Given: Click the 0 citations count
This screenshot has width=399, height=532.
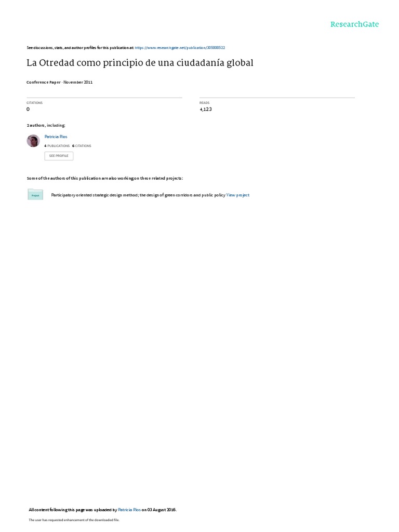Looking at the screenshot, I should (x=28, y=109).
